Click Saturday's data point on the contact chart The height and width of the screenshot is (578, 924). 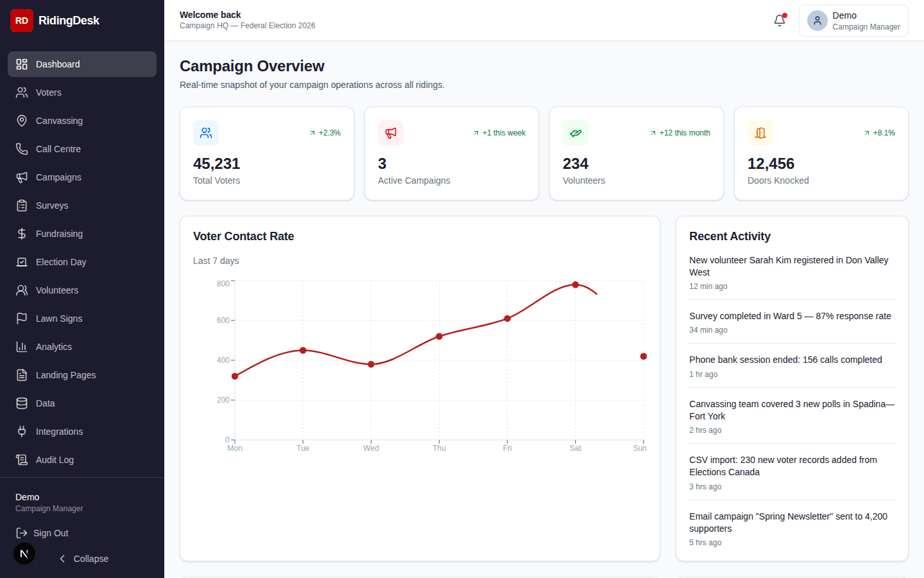[576, 284]
